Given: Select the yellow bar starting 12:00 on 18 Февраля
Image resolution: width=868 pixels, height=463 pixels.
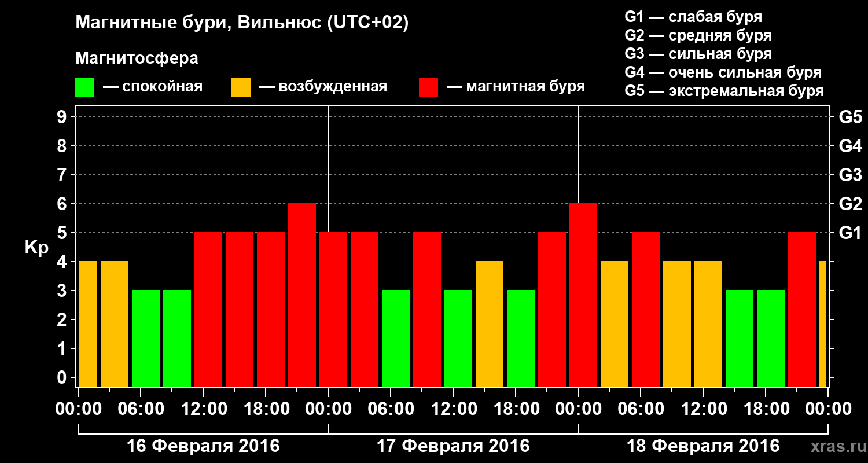Looking at the screenshot, I should pyautogui.click(x=708, y=324).
